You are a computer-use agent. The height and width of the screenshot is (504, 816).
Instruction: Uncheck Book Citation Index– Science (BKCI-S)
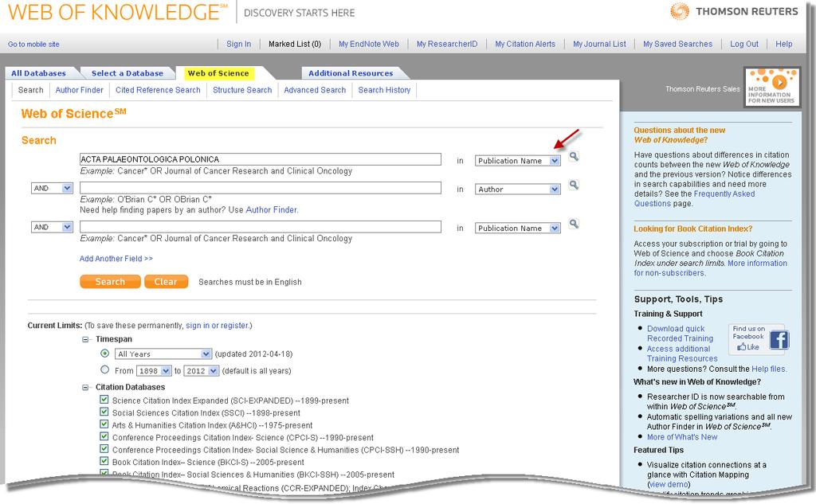(104, 461)
